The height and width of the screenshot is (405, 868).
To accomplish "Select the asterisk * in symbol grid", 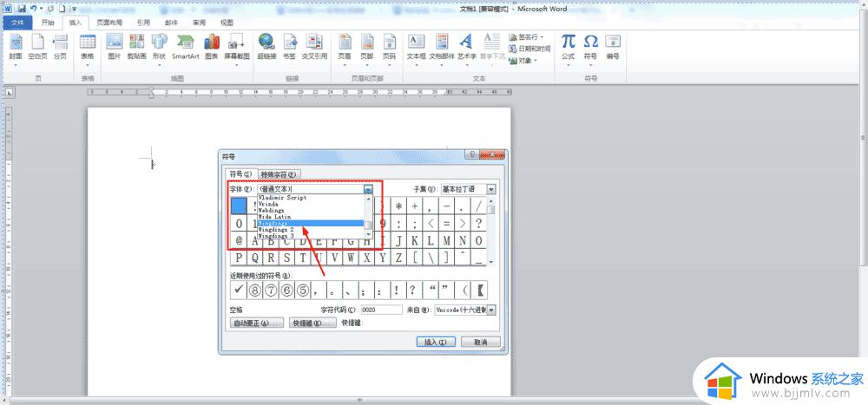I will click(398, 206).
